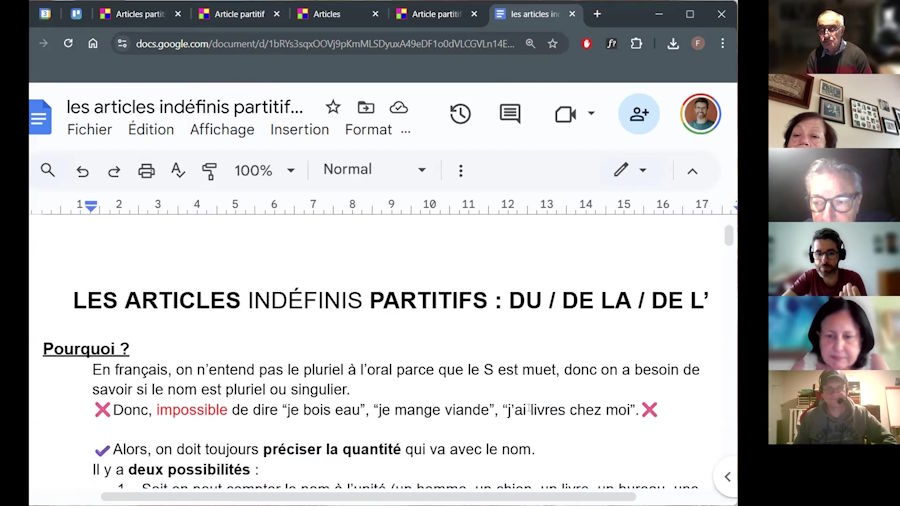Viewport: 900px width, 506px height.
Task: Print the document using the printer icon
Action: 146,171
